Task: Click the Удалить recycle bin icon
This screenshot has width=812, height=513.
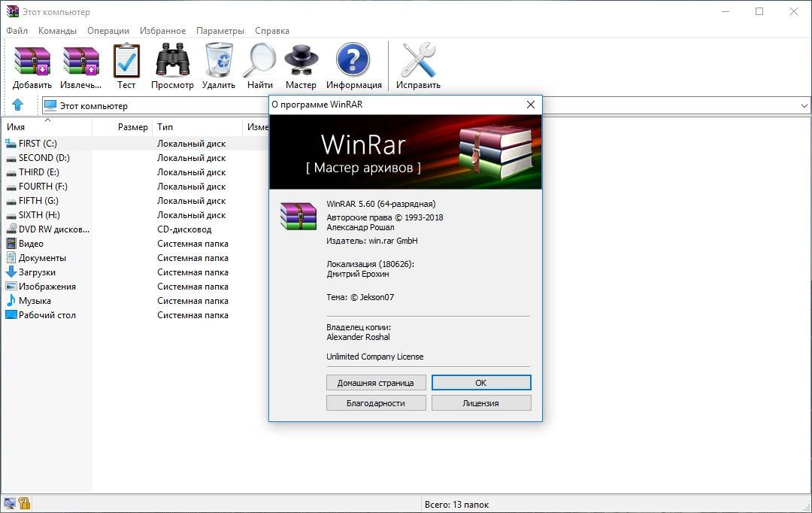Action: pos(219,60)
